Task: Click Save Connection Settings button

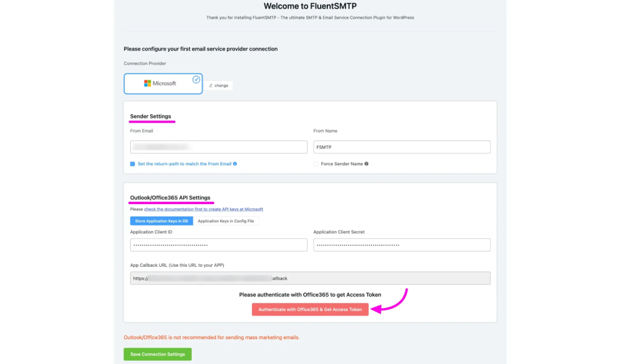Action: 158,354
